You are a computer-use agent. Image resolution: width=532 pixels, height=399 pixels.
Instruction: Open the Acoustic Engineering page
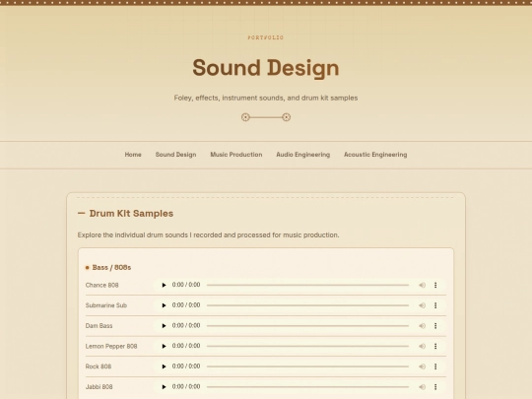pyautogui.click(x=375, y=155)
